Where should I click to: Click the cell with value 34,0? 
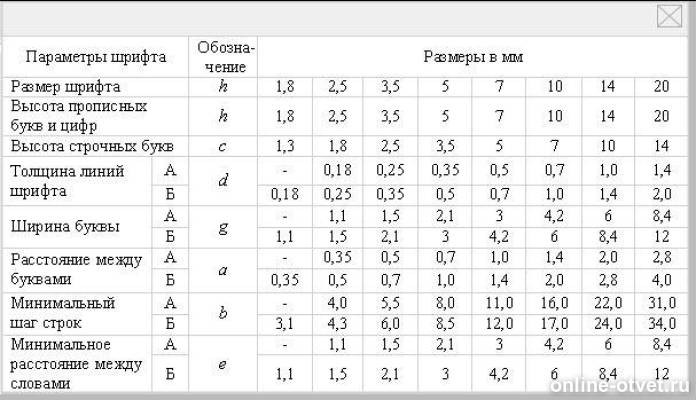pos(659,323)
